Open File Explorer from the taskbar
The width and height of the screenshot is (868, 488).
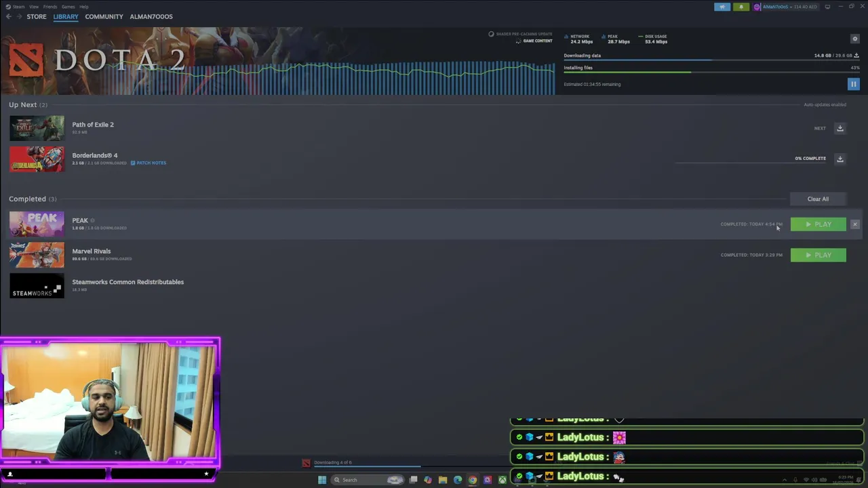(443, 480)
